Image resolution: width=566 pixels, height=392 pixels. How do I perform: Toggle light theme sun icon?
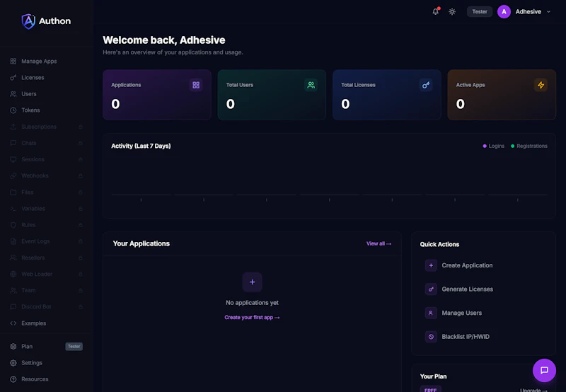coord(452,11)
